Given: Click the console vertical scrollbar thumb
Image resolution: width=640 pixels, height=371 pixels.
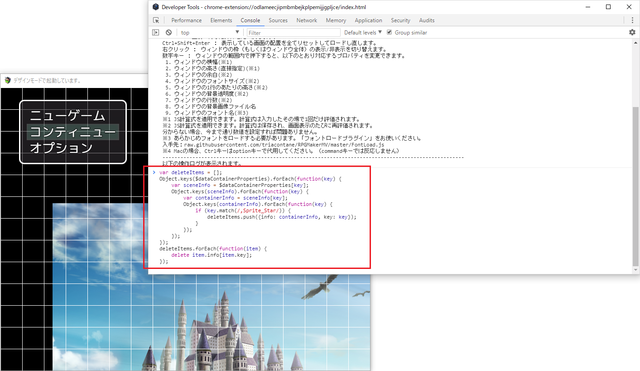Looking at the screenshot, I should pos(635,186).
